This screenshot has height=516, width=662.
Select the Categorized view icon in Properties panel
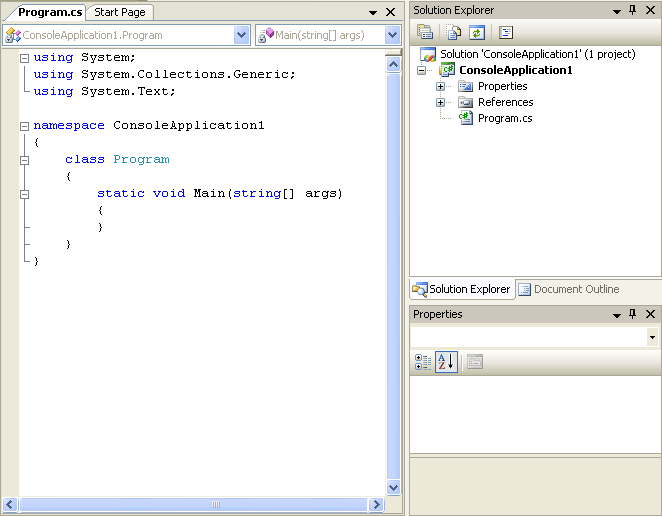423,362
